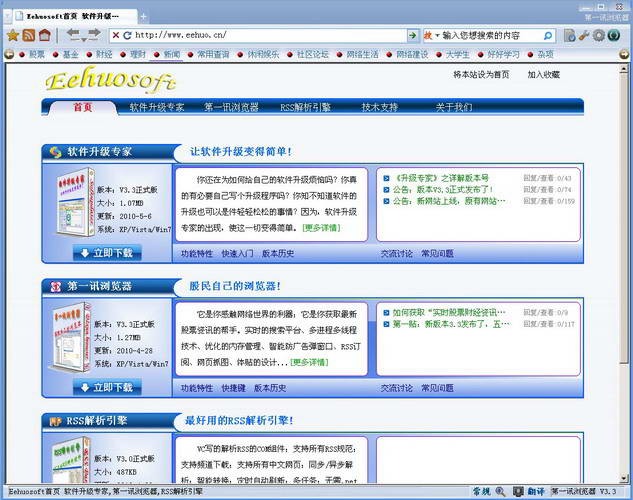Viewport: 633px width, 500px height.
Task: Click the green Go arrow button
Action: (x=413, y=36)
